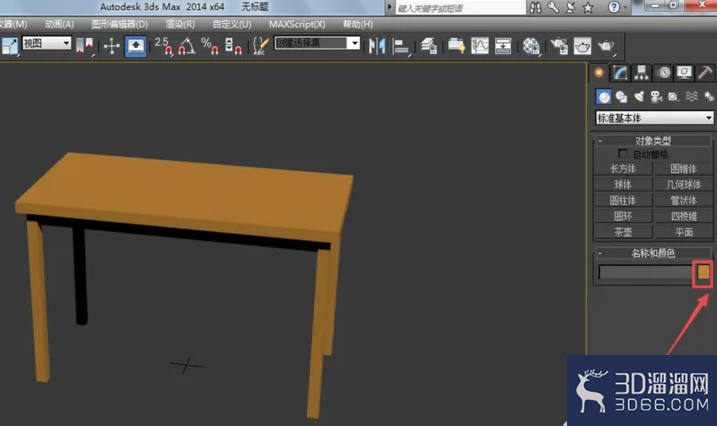This screenshot has height=426, width=717.
Task: Toggle Keyboard Shortcut Override button
Action: point(135,46)
